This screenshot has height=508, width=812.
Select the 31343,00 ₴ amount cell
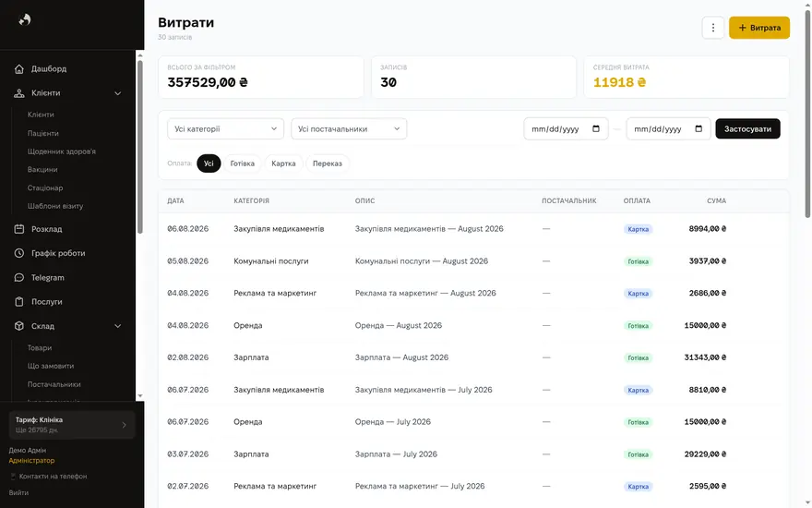tap(705, 357)
